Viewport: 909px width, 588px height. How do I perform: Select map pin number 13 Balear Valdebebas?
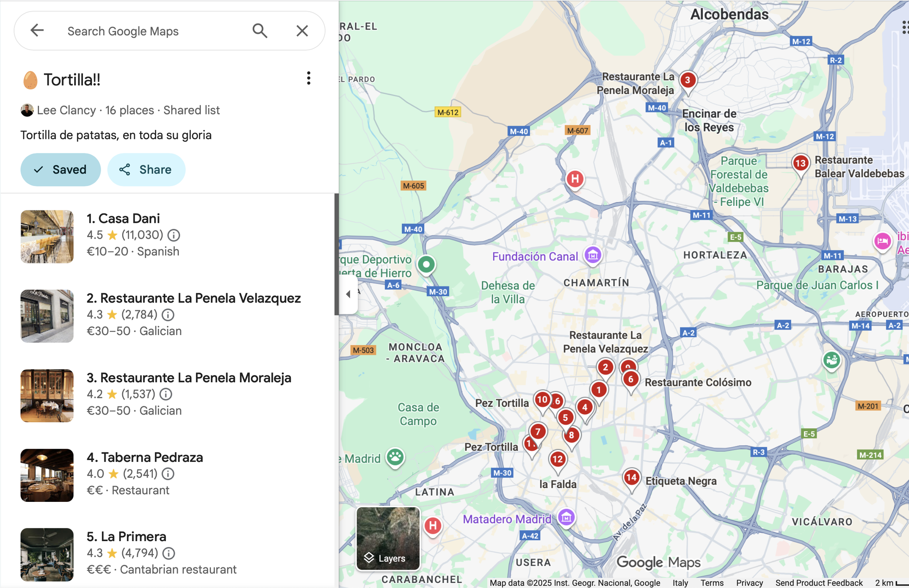pyautogui.click(x=800, y=164)
